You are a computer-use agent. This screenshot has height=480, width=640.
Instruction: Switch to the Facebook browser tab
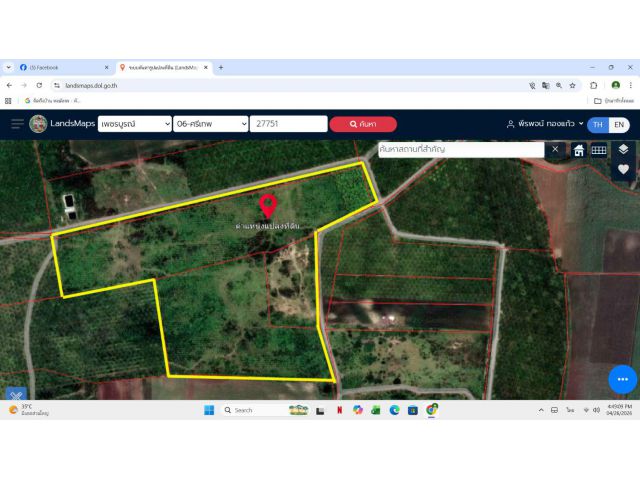coord(64,67)
